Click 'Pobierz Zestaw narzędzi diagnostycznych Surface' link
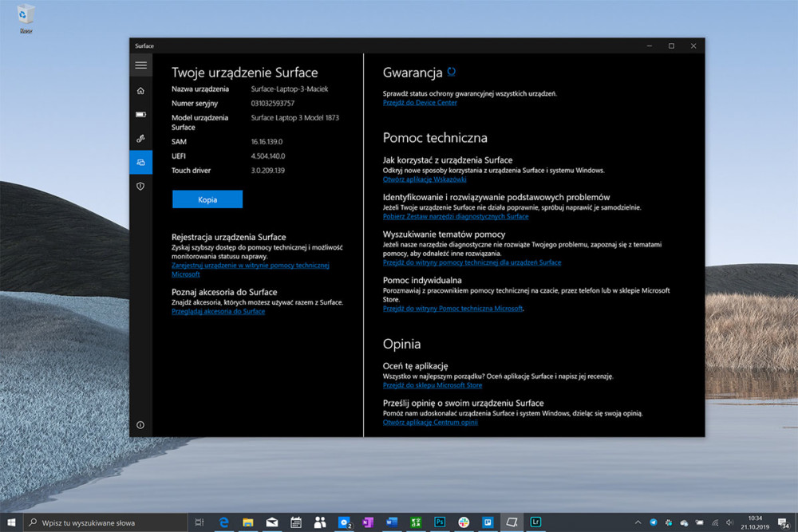Image resolution: width=798 pixels, height=532 pixels. [456, 216]
